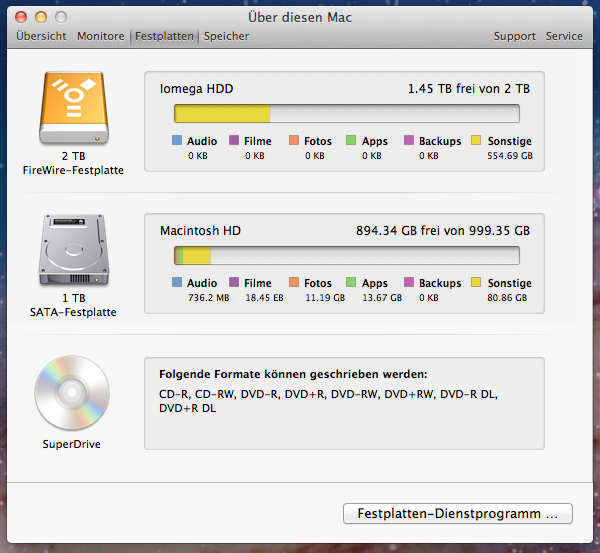Click the Macintosh HD usage bar
This screenshot has height=553, width=600.
pos(347,256)
